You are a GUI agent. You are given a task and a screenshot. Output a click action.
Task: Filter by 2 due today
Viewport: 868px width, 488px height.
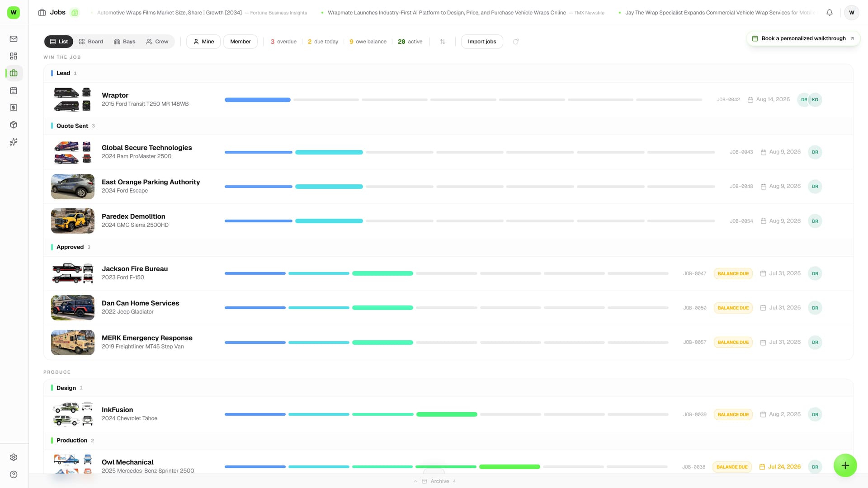[x=323, y=42]
